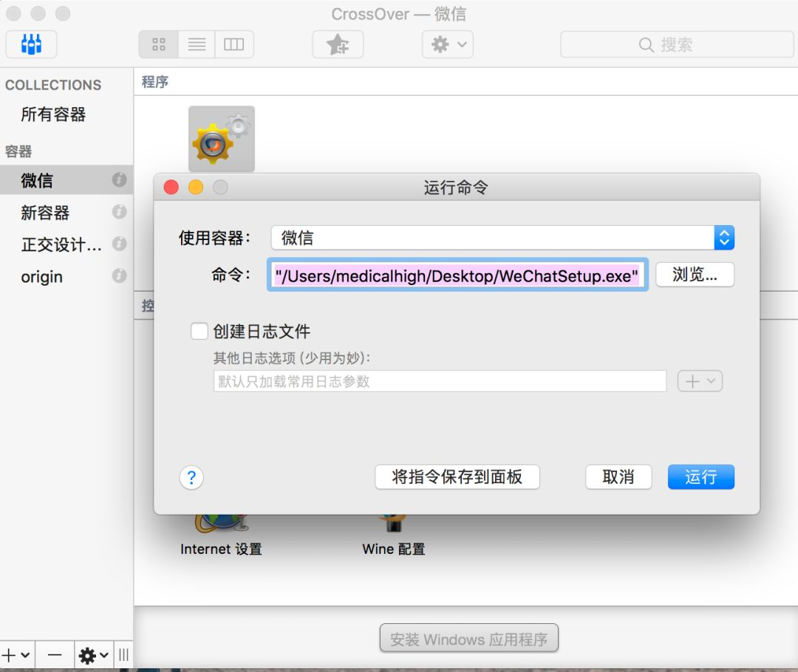
Task: Click the run command program icon
Action: click(x=222, y=139)
